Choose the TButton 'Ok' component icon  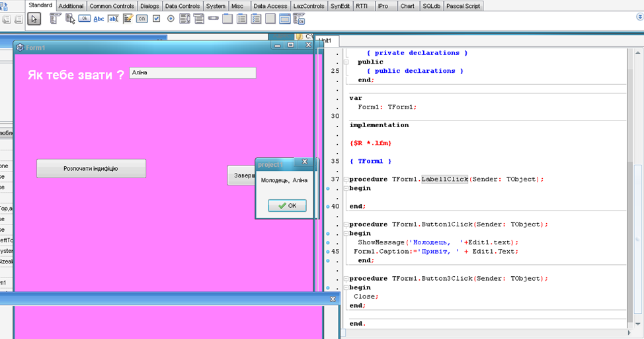tap(85, 19)
